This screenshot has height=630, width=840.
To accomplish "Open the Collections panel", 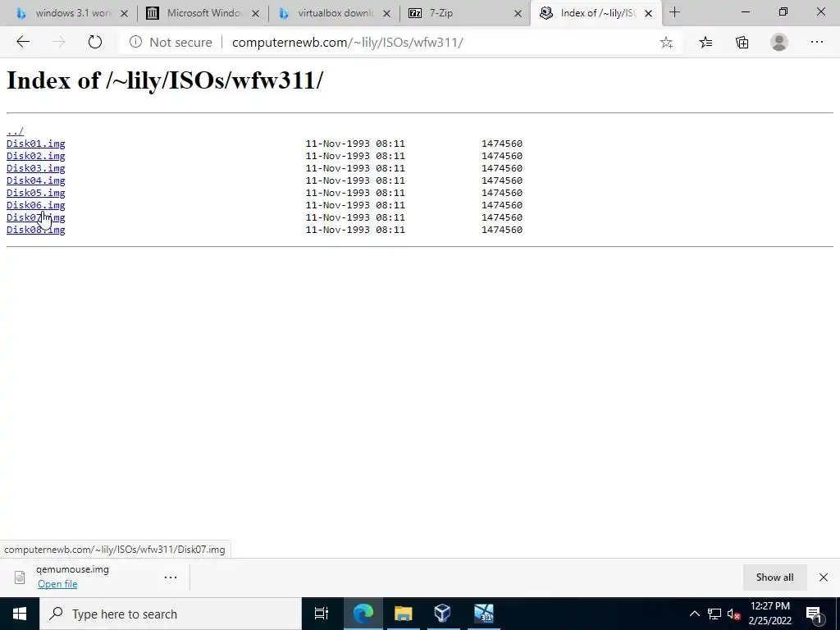I will point(742,43).
